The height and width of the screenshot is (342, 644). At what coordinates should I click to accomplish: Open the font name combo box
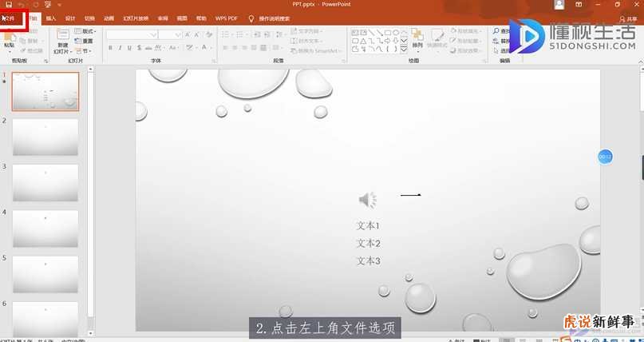(x=132, y=35)
